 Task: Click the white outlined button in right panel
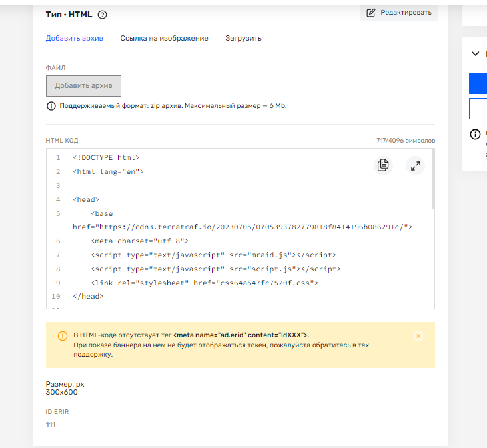tap(478, 109)
